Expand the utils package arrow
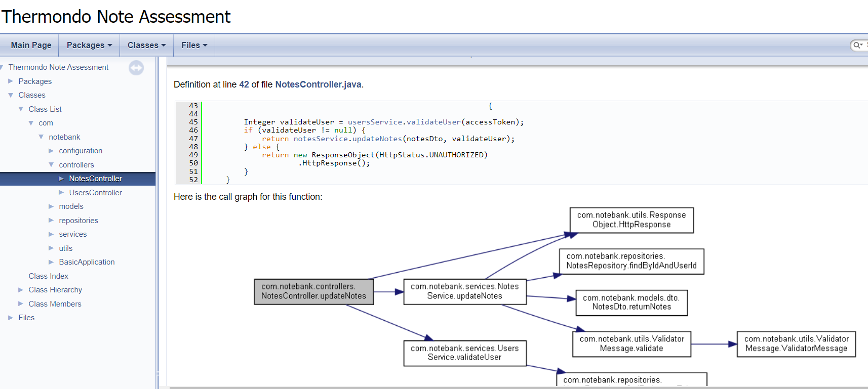 [x=51, y=248]
